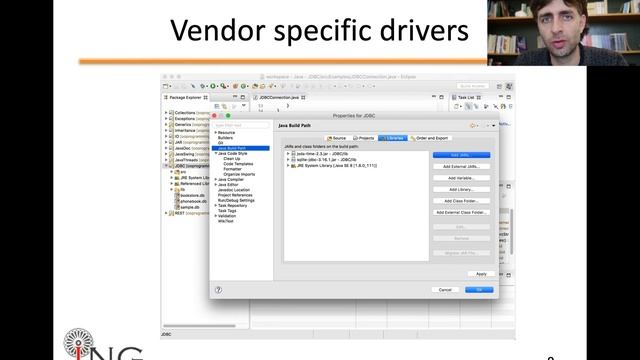Collapse the Java Code Style node

(216, 153)
